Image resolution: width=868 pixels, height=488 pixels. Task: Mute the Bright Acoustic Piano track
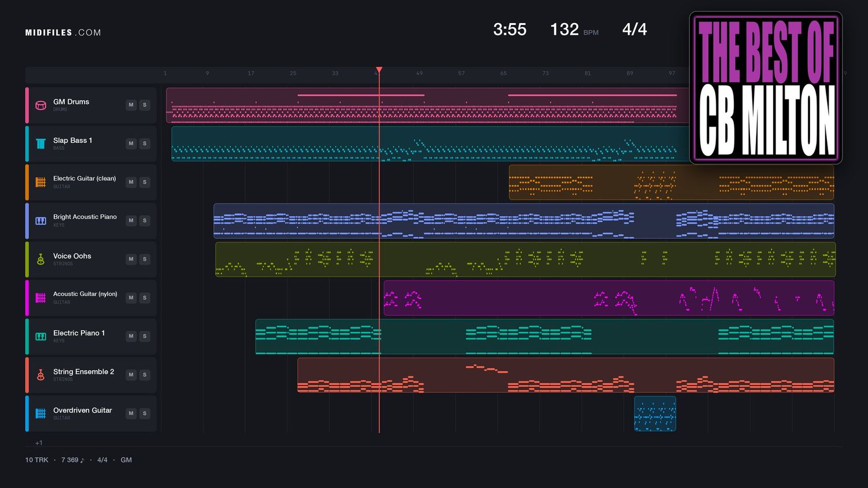[131, 221]
